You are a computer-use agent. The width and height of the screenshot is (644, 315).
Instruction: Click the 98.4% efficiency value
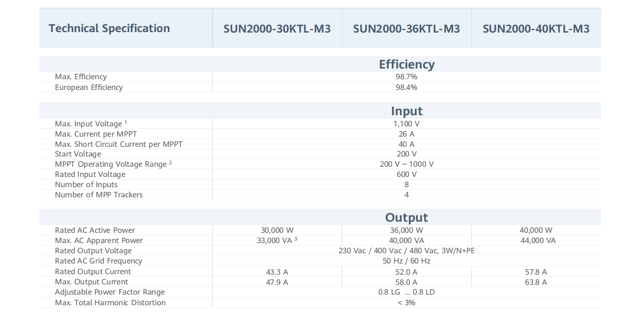(407, 87)
